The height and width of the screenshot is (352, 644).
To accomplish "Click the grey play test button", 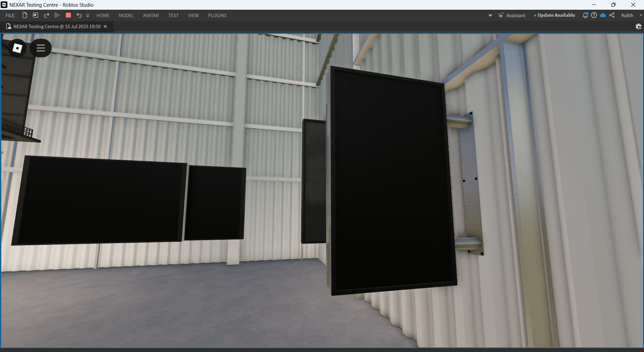I will tap(57, 15).
